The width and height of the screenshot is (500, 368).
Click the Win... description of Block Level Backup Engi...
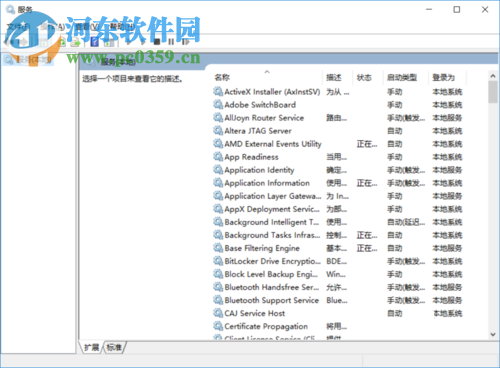336,274
